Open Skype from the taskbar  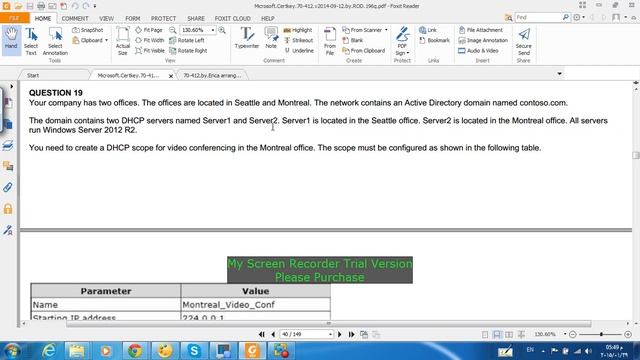pos(194,351)
